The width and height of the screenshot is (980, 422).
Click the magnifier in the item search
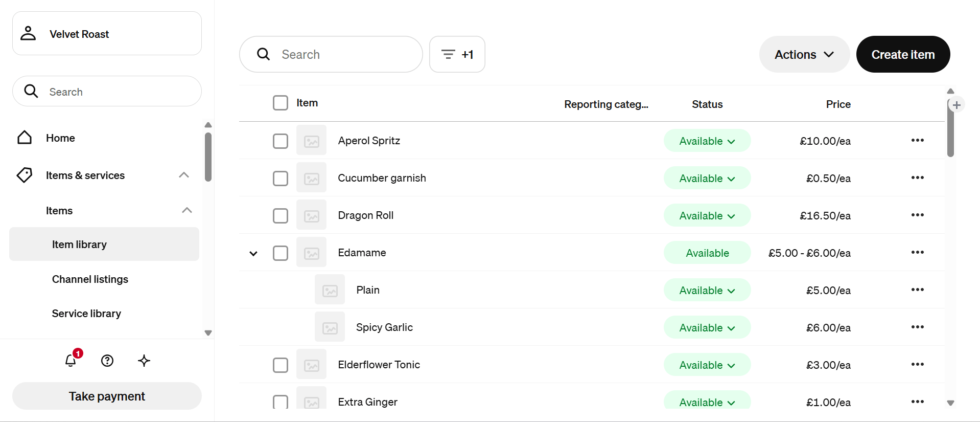[264, 54]
